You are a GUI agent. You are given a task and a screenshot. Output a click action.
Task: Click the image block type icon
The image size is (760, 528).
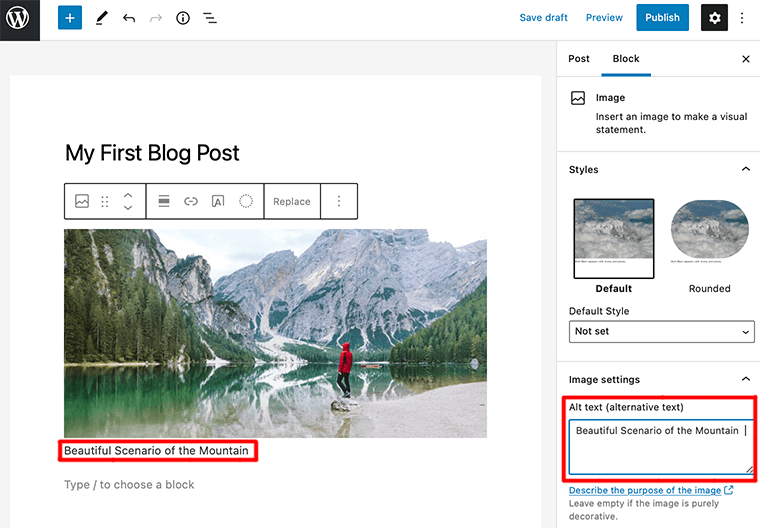(82, 201)
